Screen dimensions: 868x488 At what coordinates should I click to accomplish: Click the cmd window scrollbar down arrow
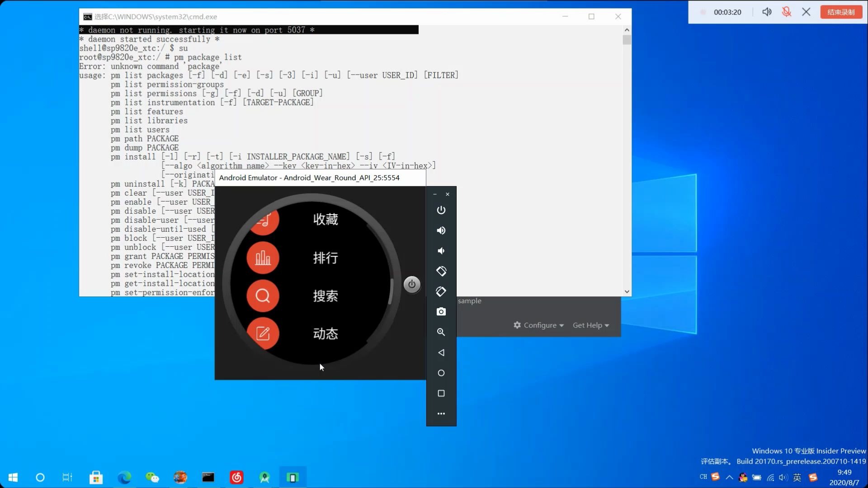click(x=627, y=292)
